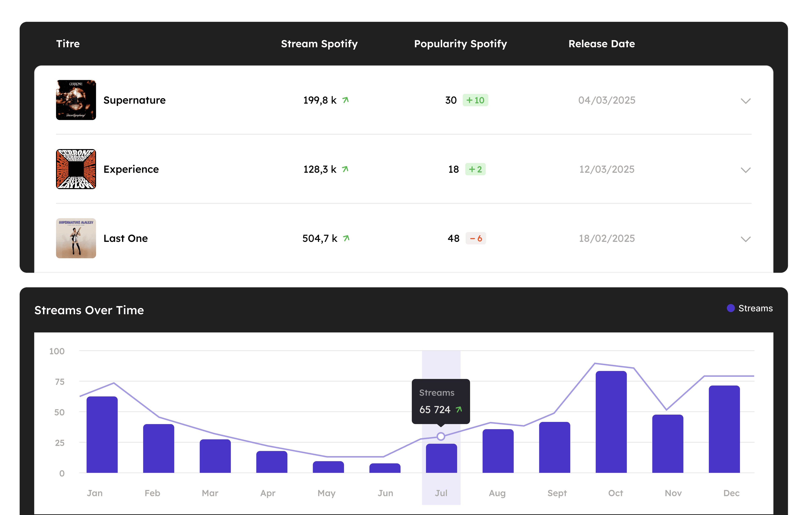Click the Jul data point marker on line

(x=441, y=437)
